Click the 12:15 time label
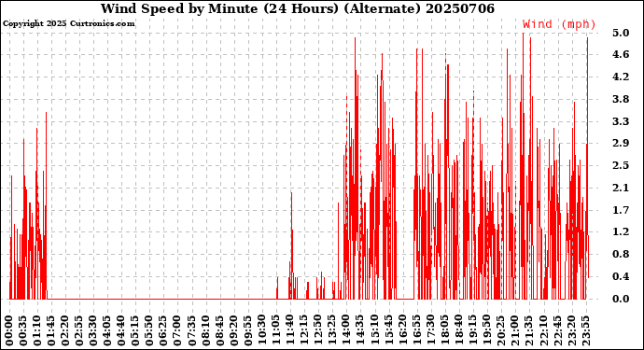 coord(304,331)
